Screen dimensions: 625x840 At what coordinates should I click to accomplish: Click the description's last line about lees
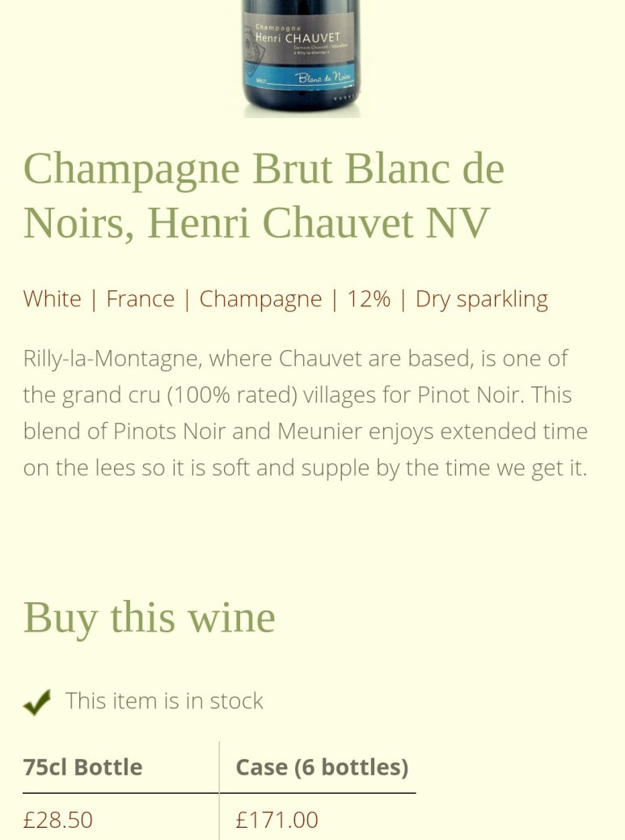pos(306,468)
